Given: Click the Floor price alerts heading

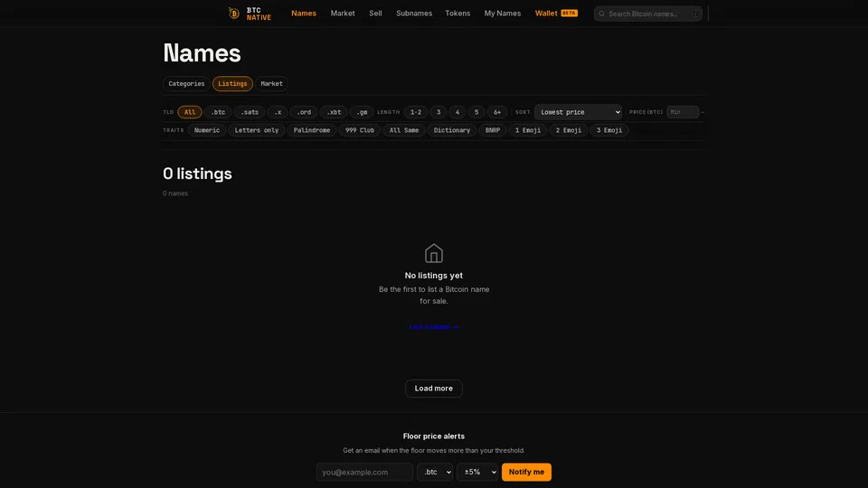Looking at the screenshot, I should [x=433, y=436].
